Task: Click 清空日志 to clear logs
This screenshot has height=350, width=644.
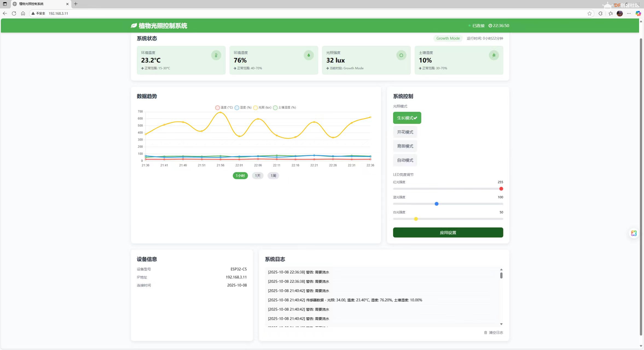Action: coord(494,332)
